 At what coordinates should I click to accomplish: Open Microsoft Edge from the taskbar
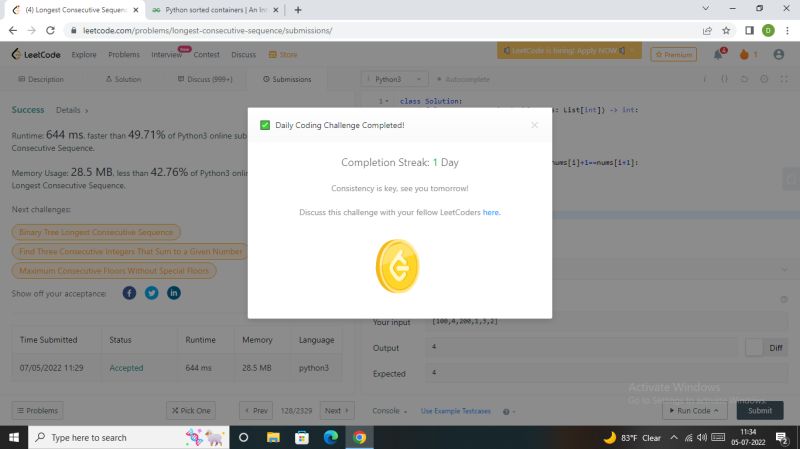click(331, 437)
